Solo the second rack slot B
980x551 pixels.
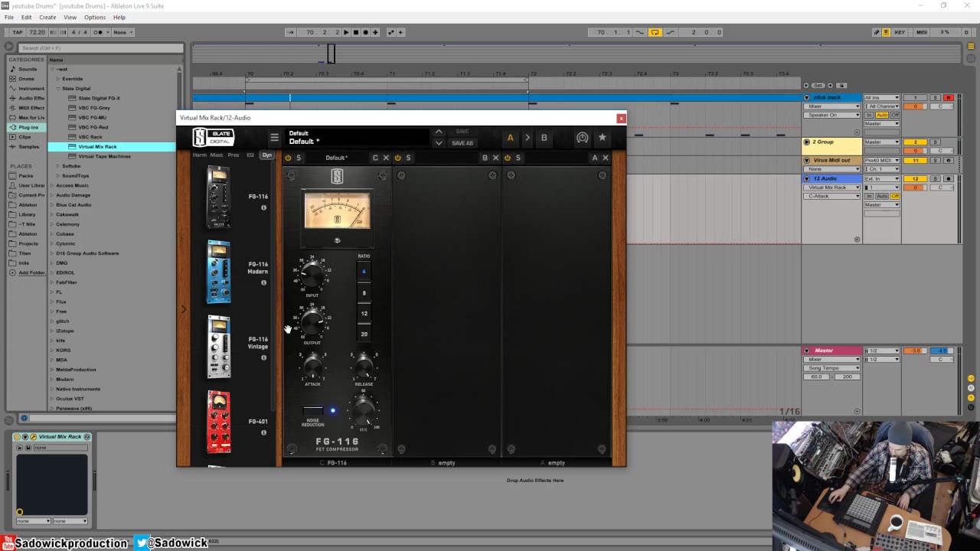click(x=408, y=158)
